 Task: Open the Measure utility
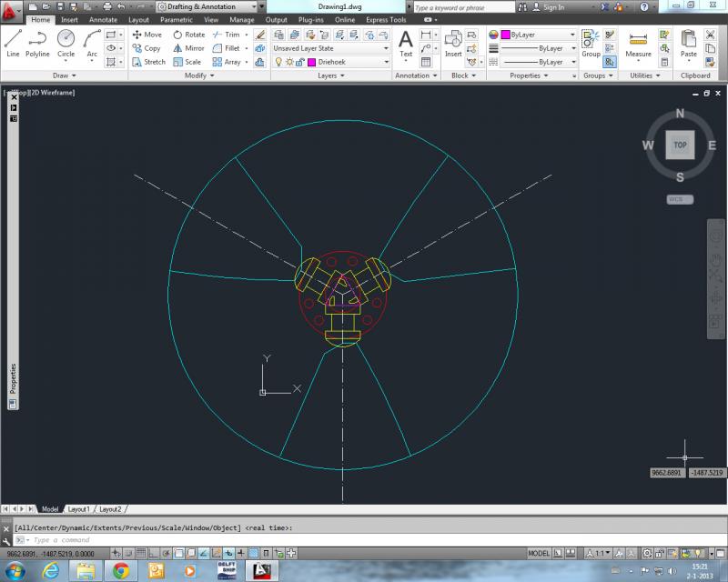638,44
